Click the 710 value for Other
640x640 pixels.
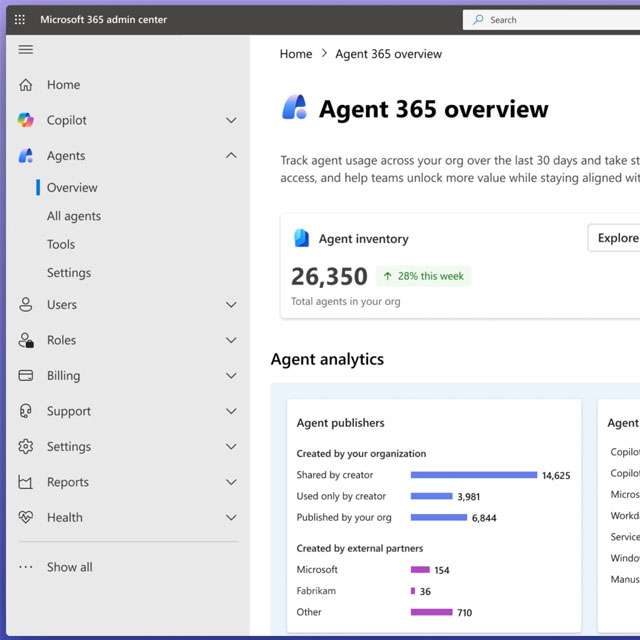(x=464, y=613)
